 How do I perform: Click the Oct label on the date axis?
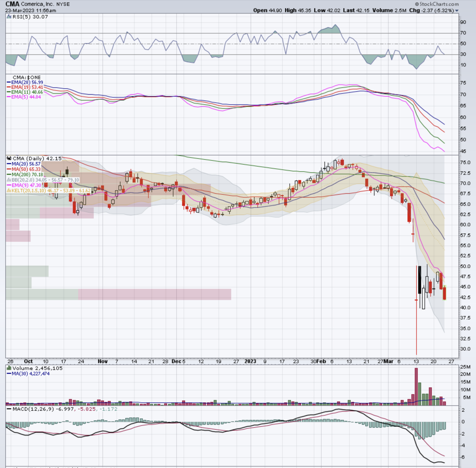(28, 361)
